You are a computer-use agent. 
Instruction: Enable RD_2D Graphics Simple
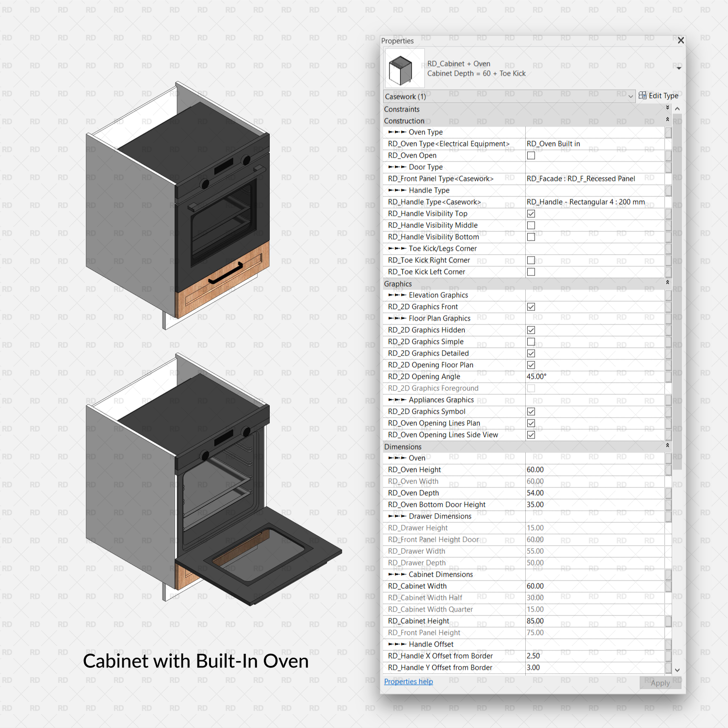tap(531, 341)
